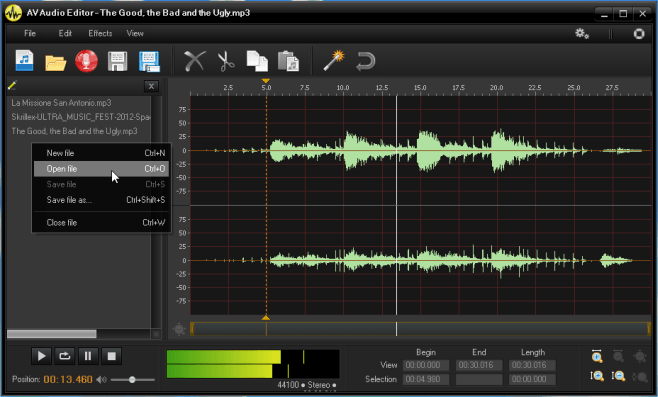This screenshot has width=658, height=397.
Task: Click the Selection Length time field
Action: point(532,380)
